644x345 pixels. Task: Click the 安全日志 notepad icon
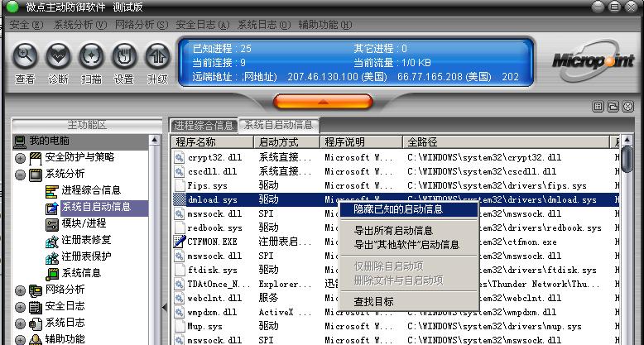[x=36, y=307]
